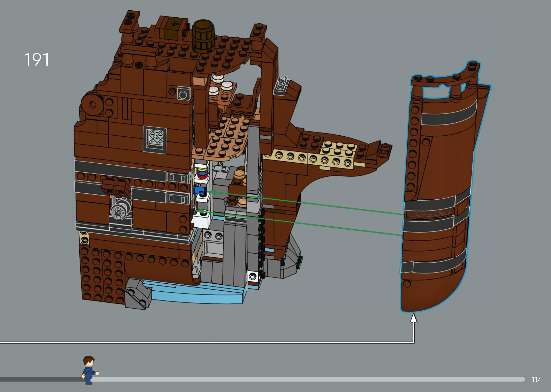Viewport: 551px width, 392px height.
Task: Click the stacked red yellow blue discs
Action: click(203, 173)
